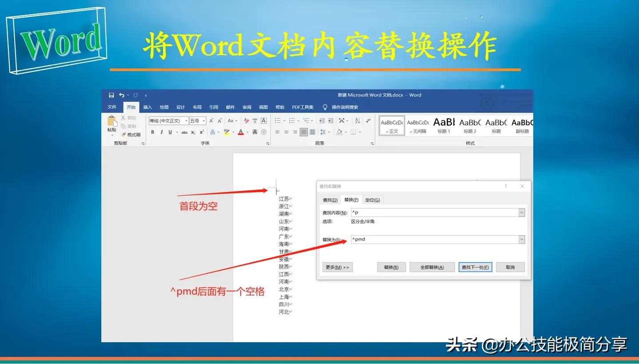Click the 四川 line in the document
Screen dimensions: 639x364
click(x=284, y=304)
